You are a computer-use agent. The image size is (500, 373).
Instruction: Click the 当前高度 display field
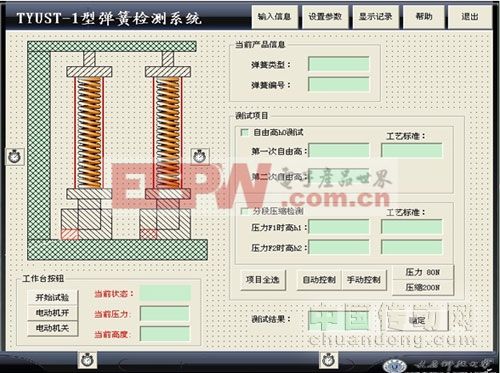coord(165,334)
